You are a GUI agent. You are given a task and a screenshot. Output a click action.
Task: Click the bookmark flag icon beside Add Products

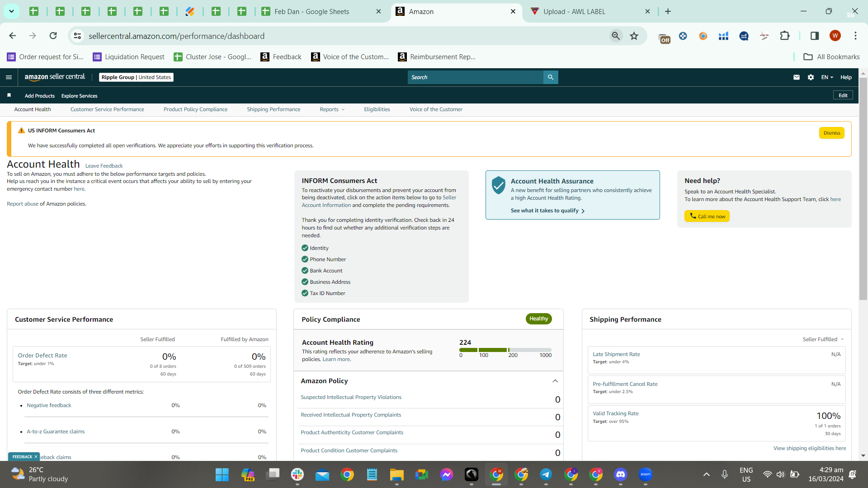(9, 95)
